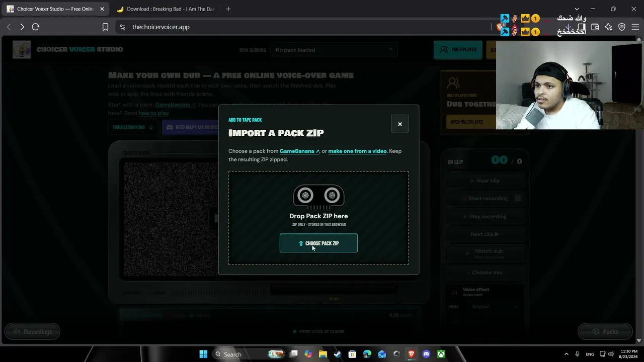644x362 pixels.
Task: Open Microsoft Edge from the taskbar
Action: (x=367, y=354)
